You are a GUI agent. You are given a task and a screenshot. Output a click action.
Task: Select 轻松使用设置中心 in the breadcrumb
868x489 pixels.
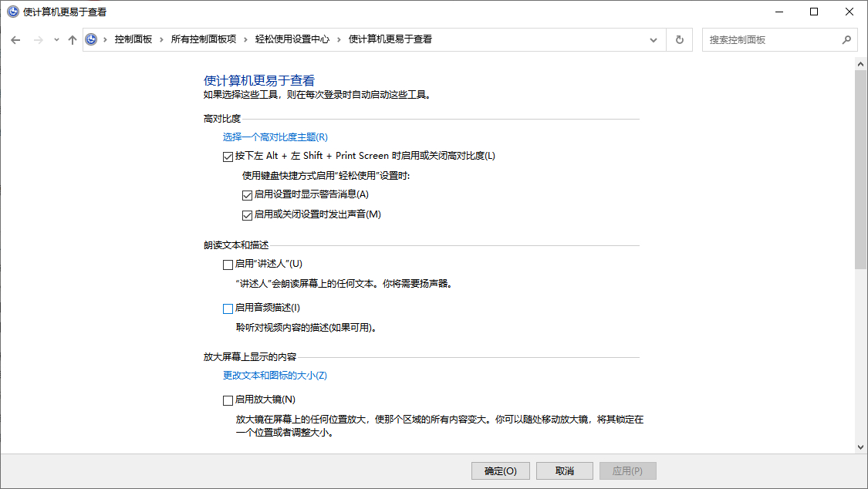(x=292, y=39)
